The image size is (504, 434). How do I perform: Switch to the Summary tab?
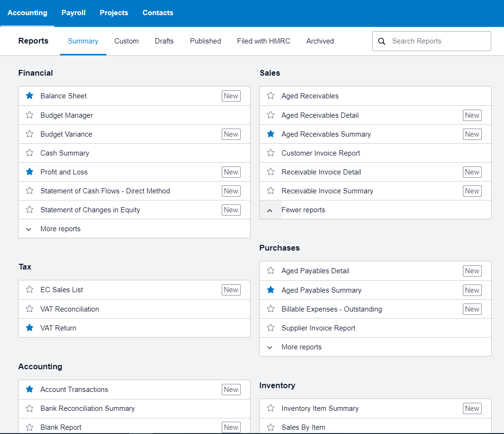[x=83, y=41]
